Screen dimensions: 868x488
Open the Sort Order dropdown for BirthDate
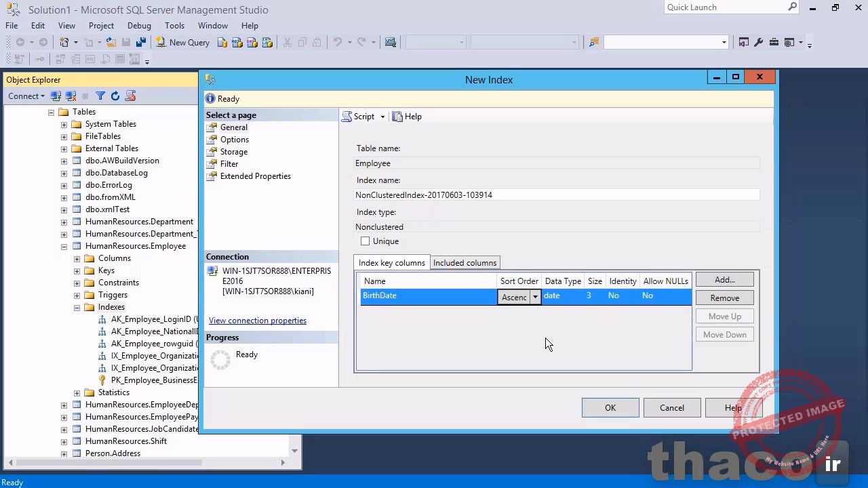click(x=535, y=297)
